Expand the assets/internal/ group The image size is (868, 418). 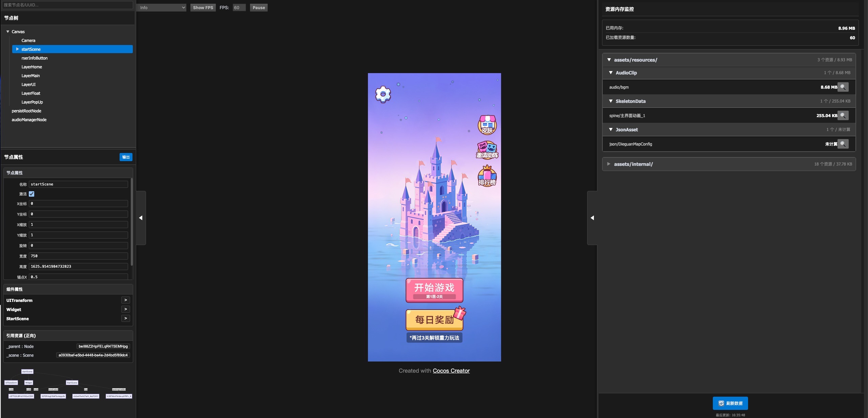click(609, 164)
